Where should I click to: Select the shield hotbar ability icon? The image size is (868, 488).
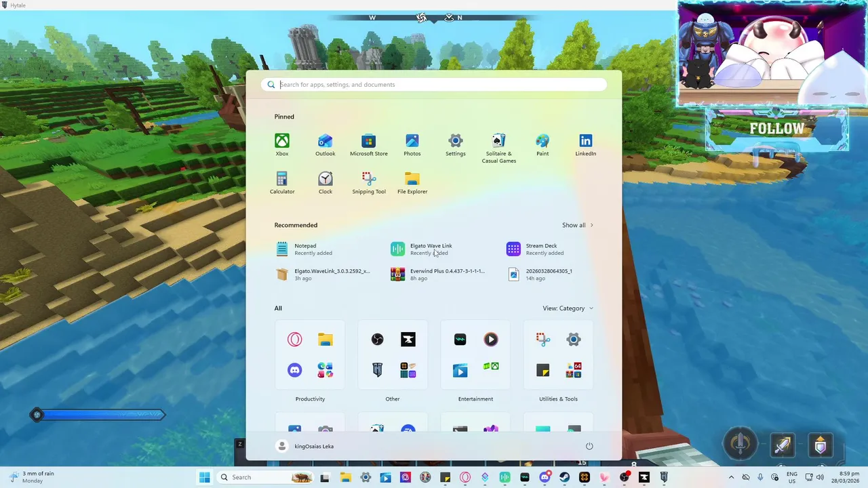(821, 445)
